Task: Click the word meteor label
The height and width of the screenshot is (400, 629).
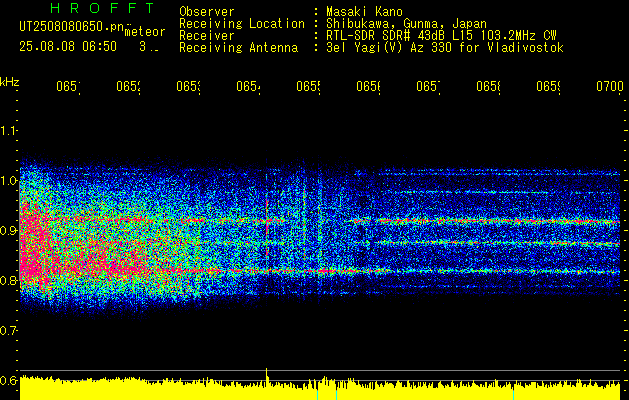Action: 145,32
